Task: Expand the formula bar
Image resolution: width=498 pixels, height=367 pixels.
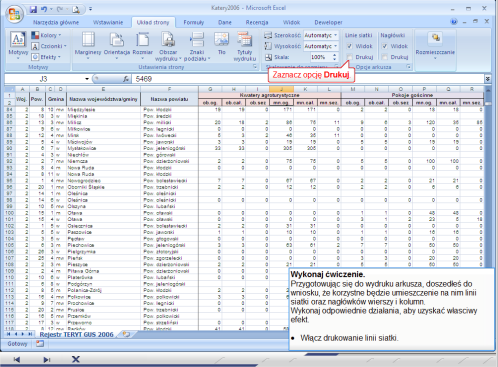Action: click(487, 79)
